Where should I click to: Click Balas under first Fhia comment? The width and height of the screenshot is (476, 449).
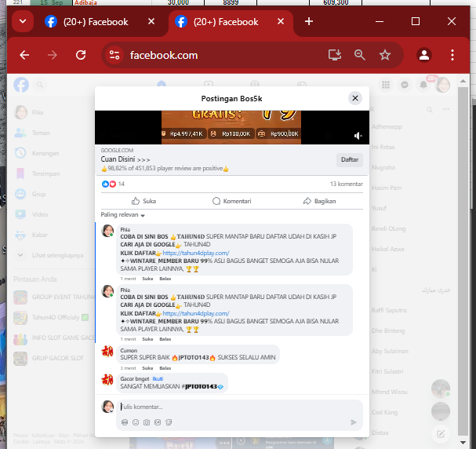coord(165,279)
